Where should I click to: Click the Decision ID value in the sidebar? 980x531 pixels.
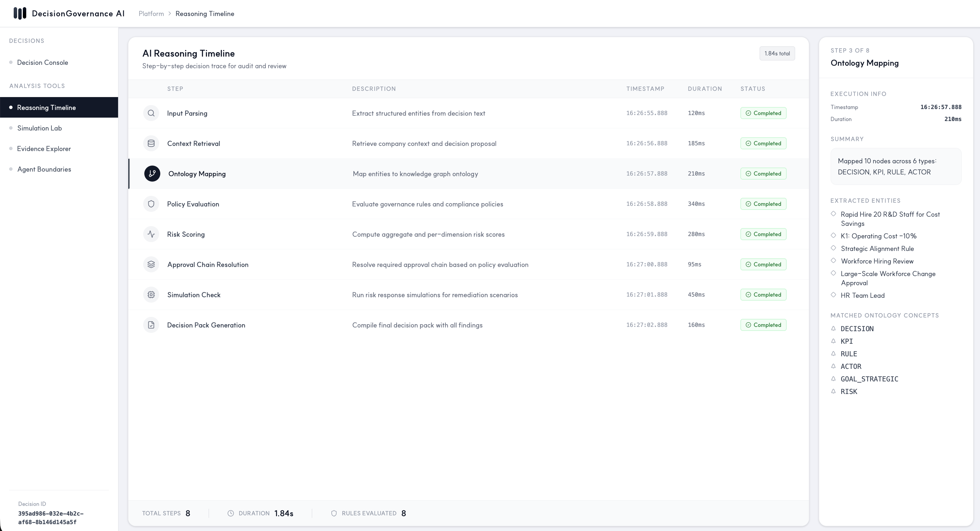coord(51,518)
